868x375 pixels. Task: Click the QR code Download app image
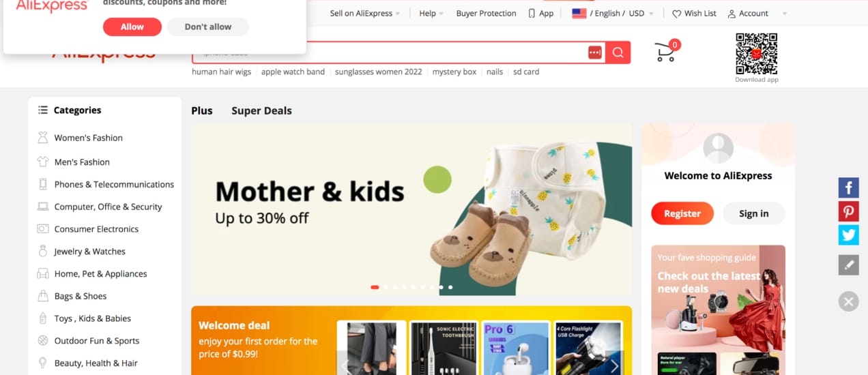tap(756, 54)
